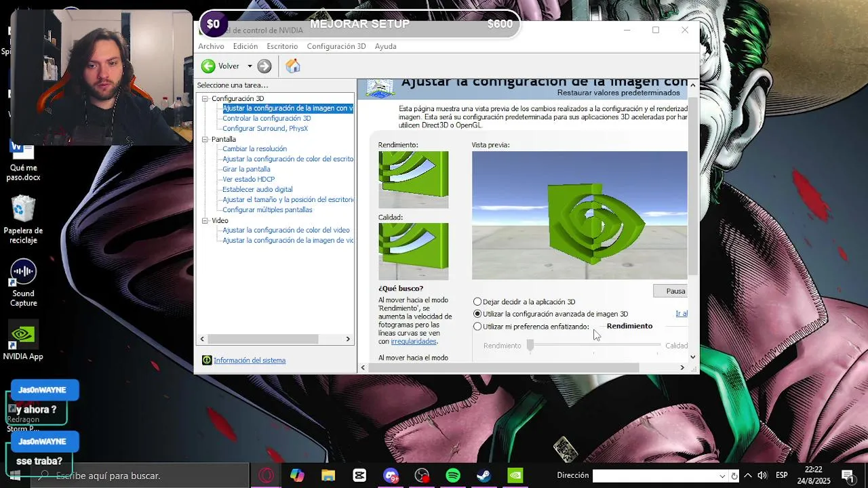
Task: Open CapCut from the taskbar
Action: point(359,475)
